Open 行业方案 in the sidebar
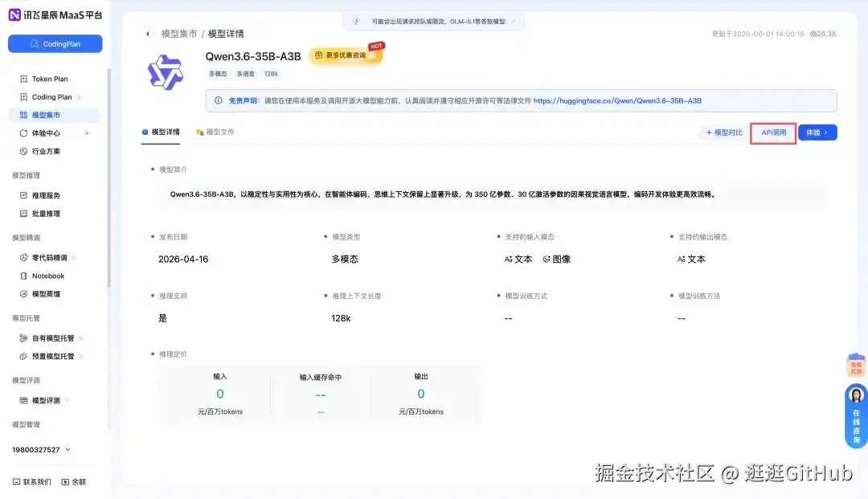Viewport: 868px width, 499px height. tap(46, 151)
